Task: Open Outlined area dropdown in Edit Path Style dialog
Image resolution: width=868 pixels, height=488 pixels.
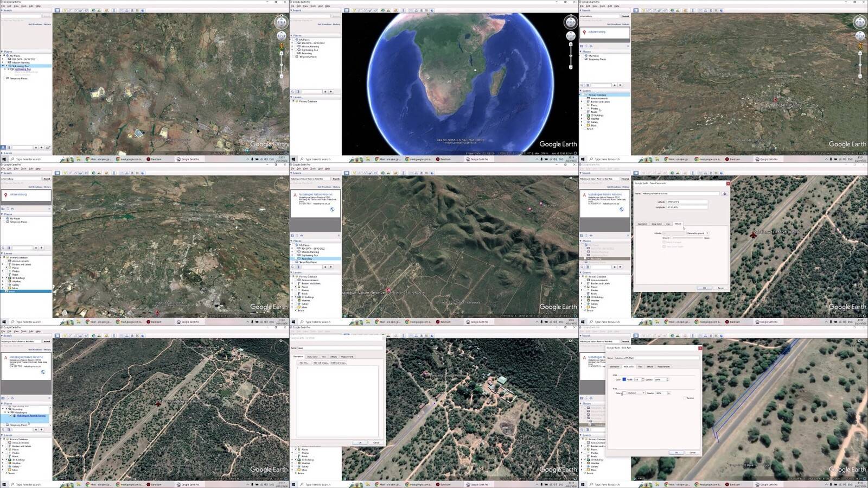Action: [636, 393]
